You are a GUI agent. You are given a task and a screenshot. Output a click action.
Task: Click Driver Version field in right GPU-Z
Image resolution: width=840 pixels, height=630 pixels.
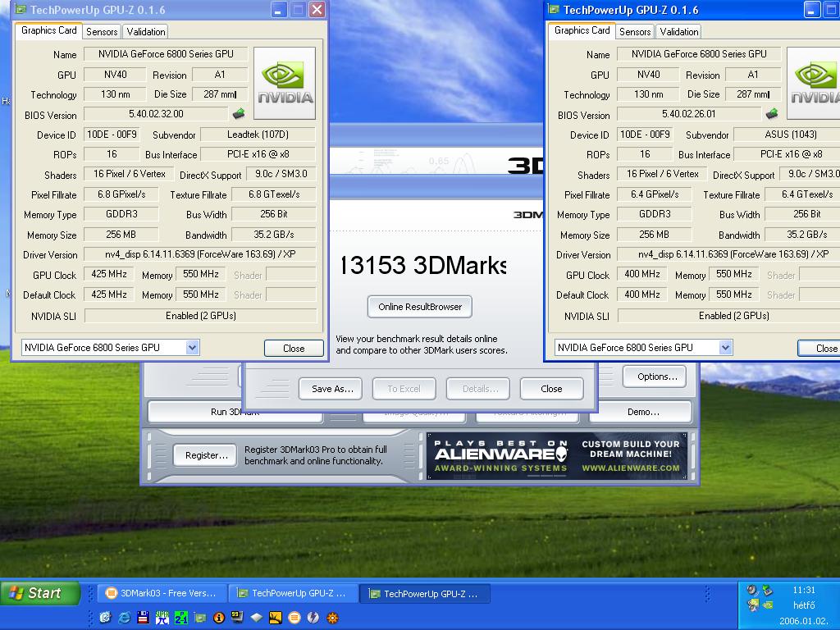728,254
